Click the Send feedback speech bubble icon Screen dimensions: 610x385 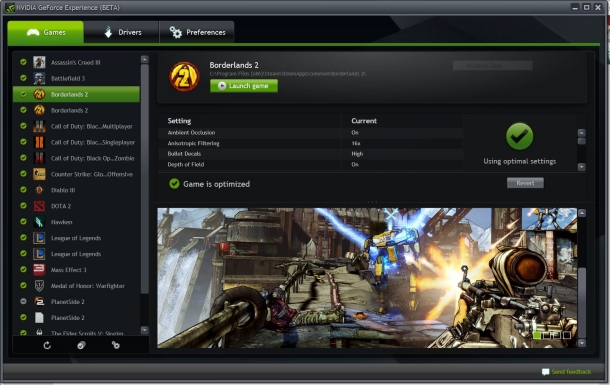click(545, 372)
